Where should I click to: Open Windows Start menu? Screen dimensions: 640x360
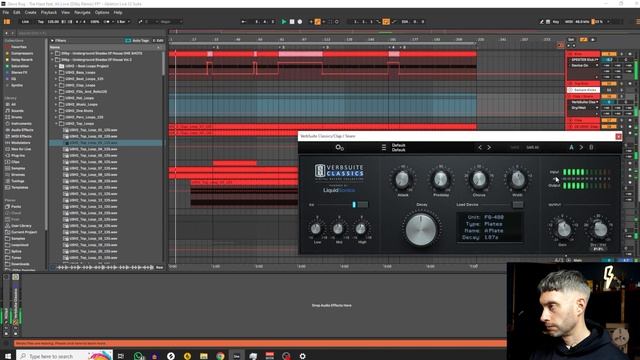click(x=8, y=356)
